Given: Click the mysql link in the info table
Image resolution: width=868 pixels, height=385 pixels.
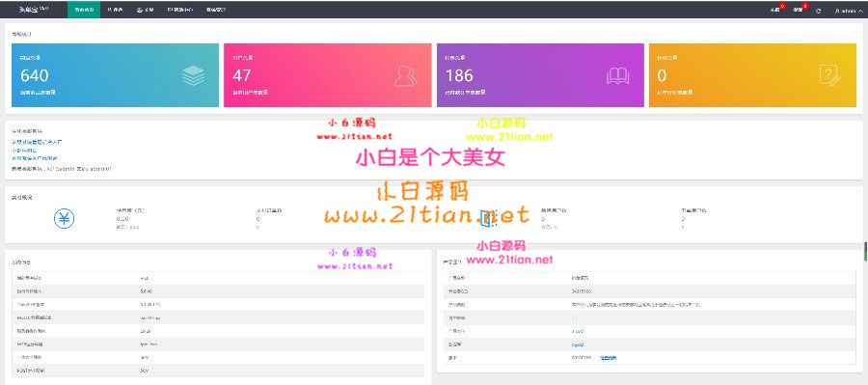Looking at the screenshot, I should coord(578,344).
